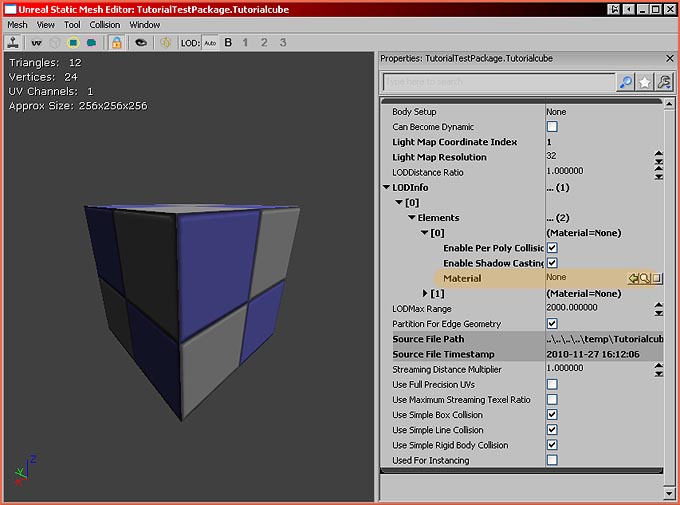Close the Properties panel with the X
Screen dimensions: 680x505
click(x=670, y=58)
